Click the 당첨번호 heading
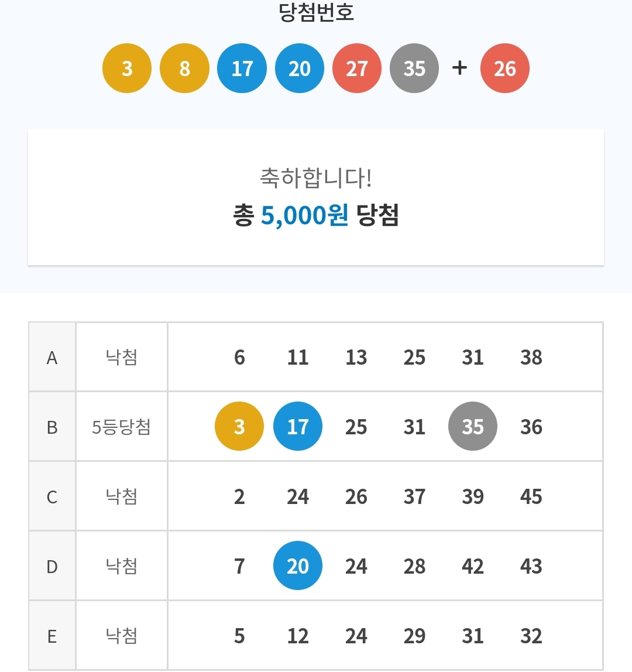 click(x=316, y=13)
